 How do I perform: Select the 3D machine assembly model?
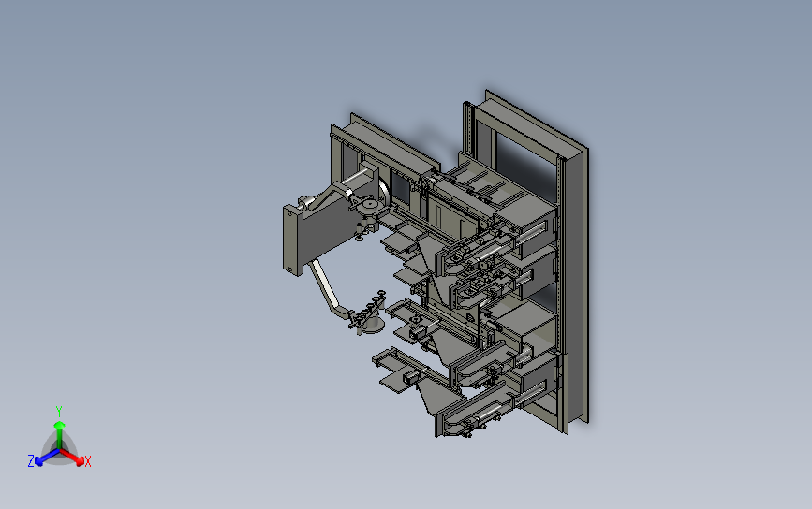point(436,263)
